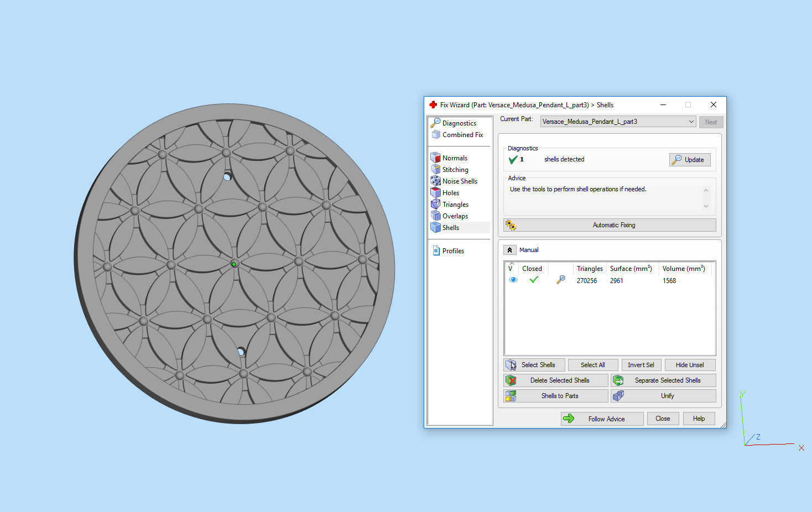Image resolution: width=812 pixels, height=512 pixels.
Task: Select the Shells sidebar entry
Action: 445,228
